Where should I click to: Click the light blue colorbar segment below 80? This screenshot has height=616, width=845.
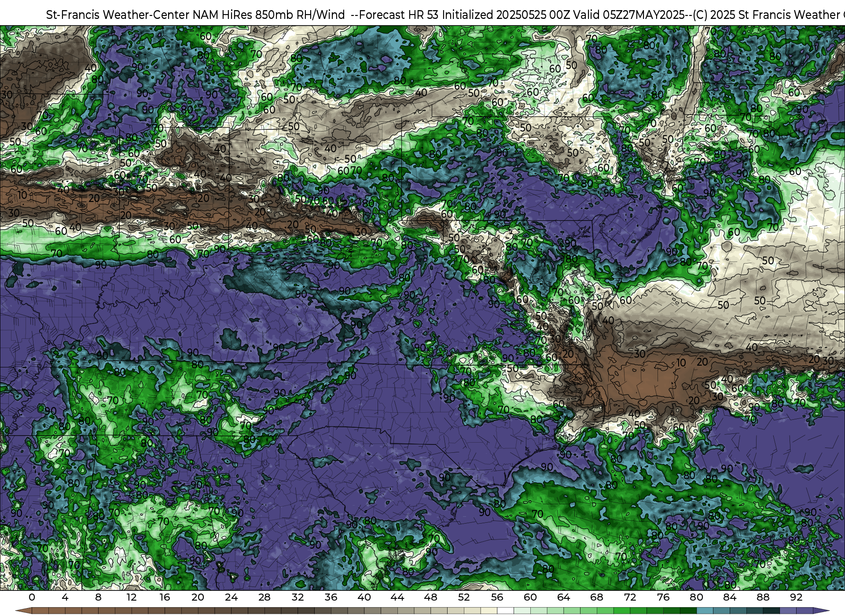(x=705, y=611)
